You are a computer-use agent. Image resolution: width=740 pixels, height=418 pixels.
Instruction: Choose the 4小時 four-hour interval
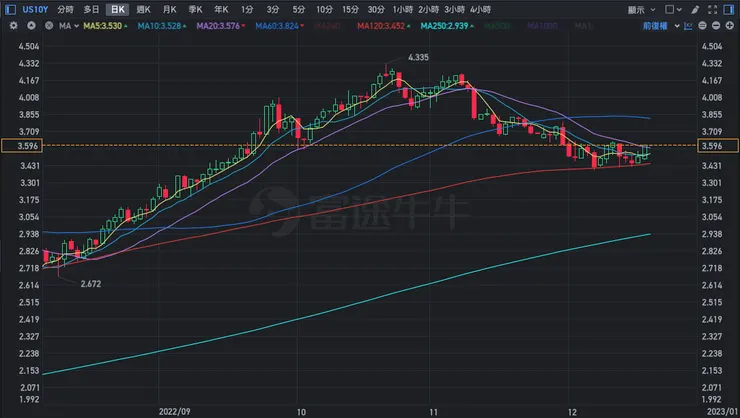pos(480,9)
